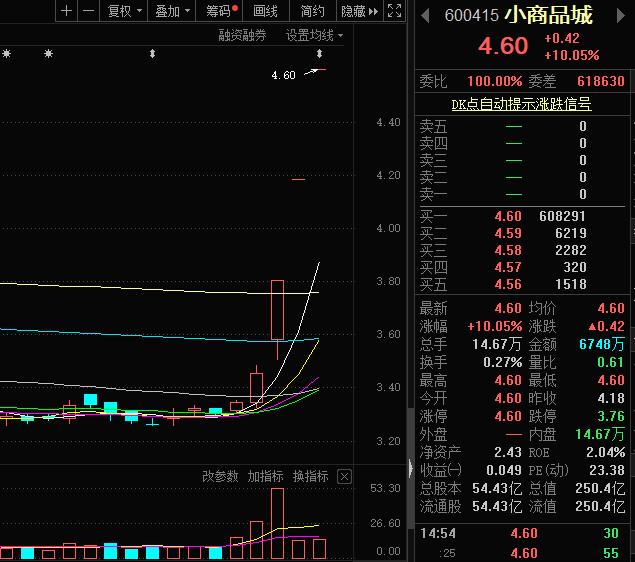Click the 昨收 4.18 value
Viewport: 635px width, 562px height.
pos(611,398)
